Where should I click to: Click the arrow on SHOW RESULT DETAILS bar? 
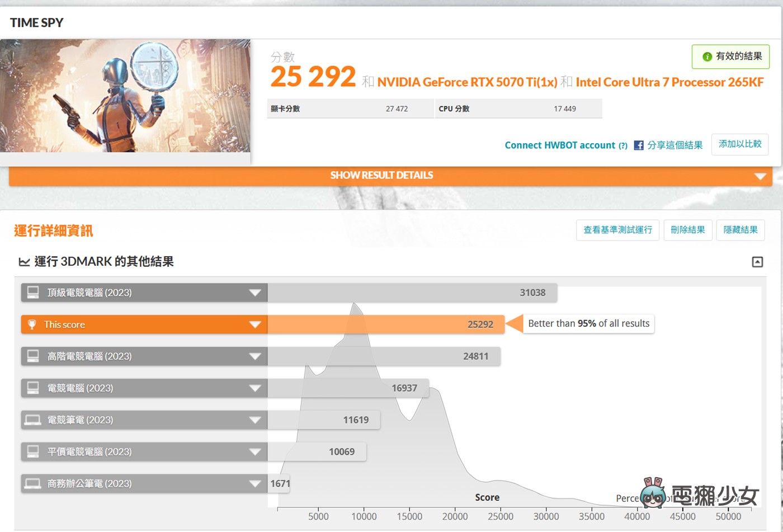click(760, 176)
